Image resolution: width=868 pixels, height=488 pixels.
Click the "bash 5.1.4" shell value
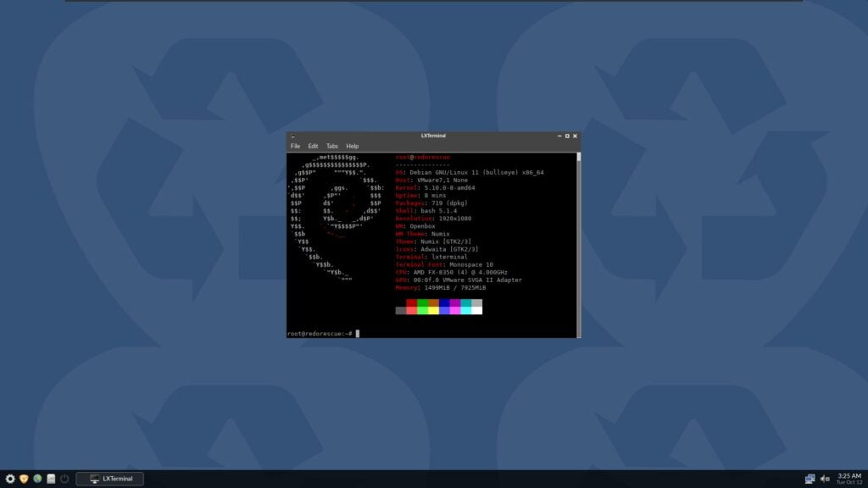(x=439, y=211)
